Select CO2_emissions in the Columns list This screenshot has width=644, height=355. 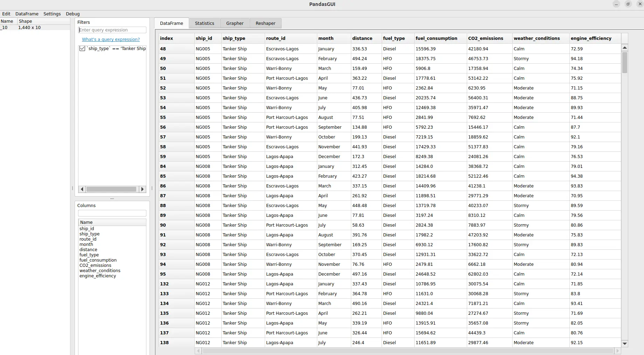coord(95,265)
